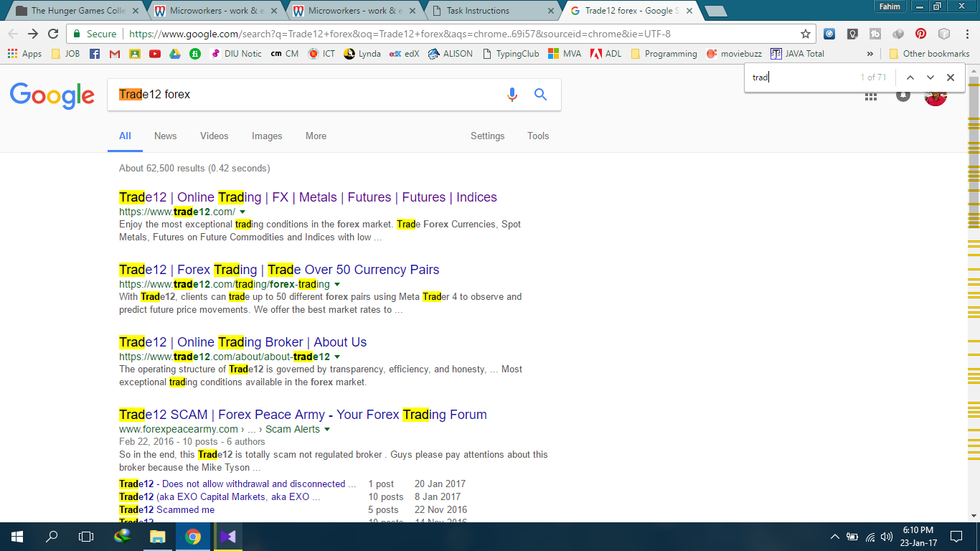Open Visual Studio from the taskbar
The image size is (980, 551).
pos(227,536)
